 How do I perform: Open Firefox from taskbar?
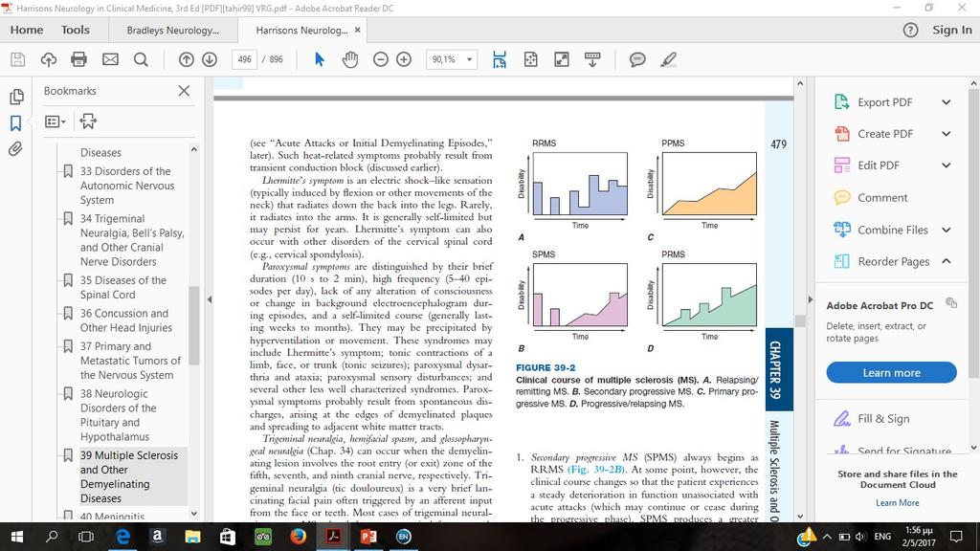pos(299,537)
